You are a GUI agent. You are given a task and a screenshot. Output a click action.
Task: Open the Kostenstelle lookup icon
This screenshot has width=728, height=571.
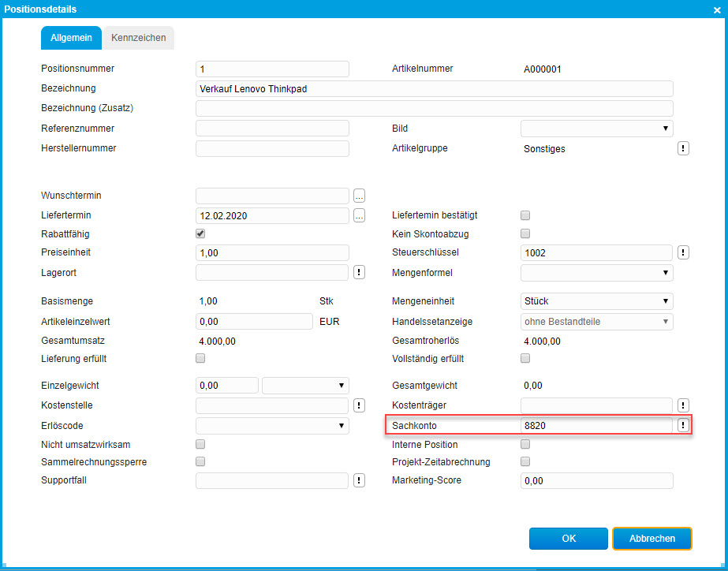tap(359, 405)
